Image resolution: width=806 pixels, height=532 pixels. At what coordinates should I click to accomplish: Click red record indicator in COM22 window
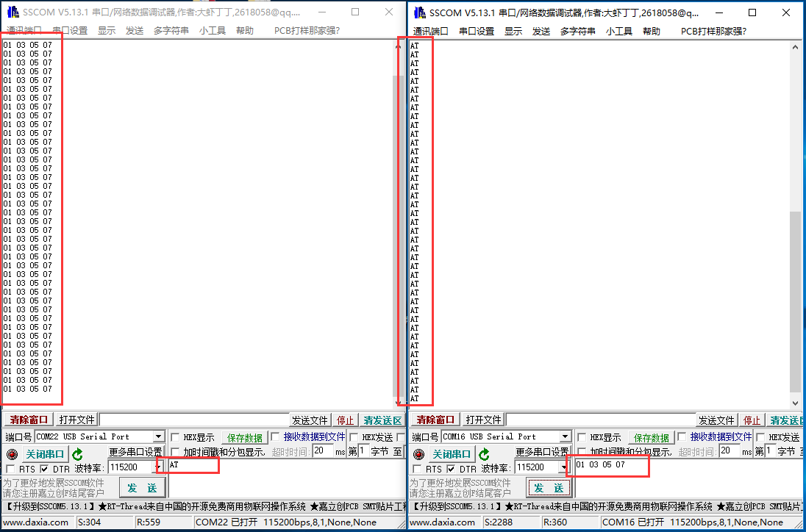12,454
